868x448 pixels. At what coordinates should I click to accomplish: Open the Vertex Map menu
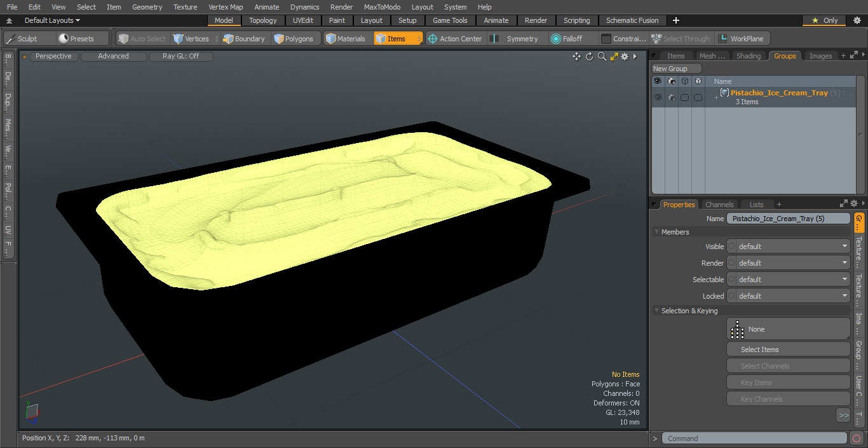pyautogui.click(x=226, y=7)
